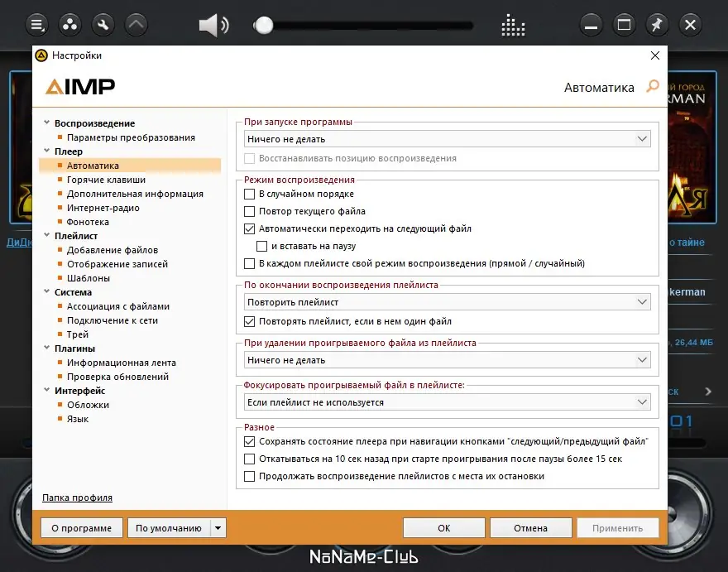Viewport: 728px width, 572px height.
Task: Confirm settings with the OK button
Action: coord(443,527)
